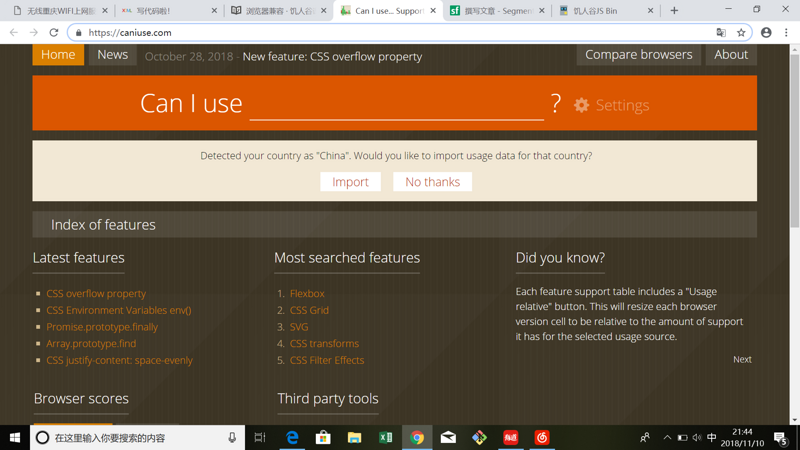This screenshot has width=800, height=450.
Task: Show Next Did you know tip
Action: [x=742, y=359]
